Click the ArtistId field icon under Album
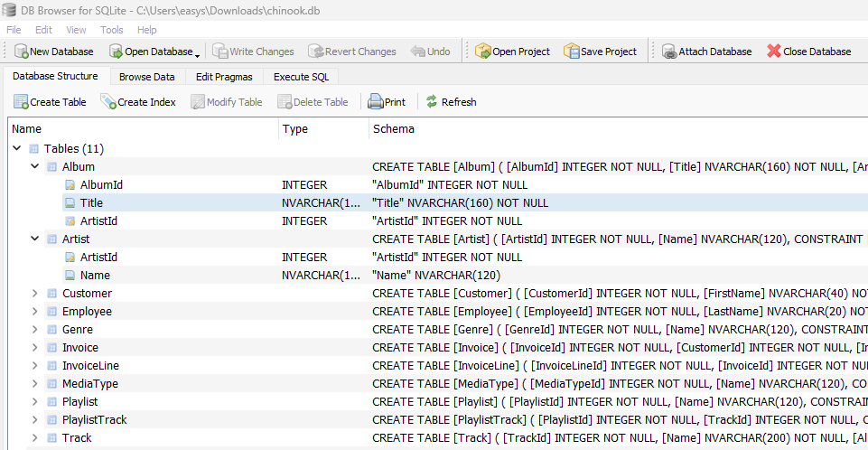 (x=70, y=220)
